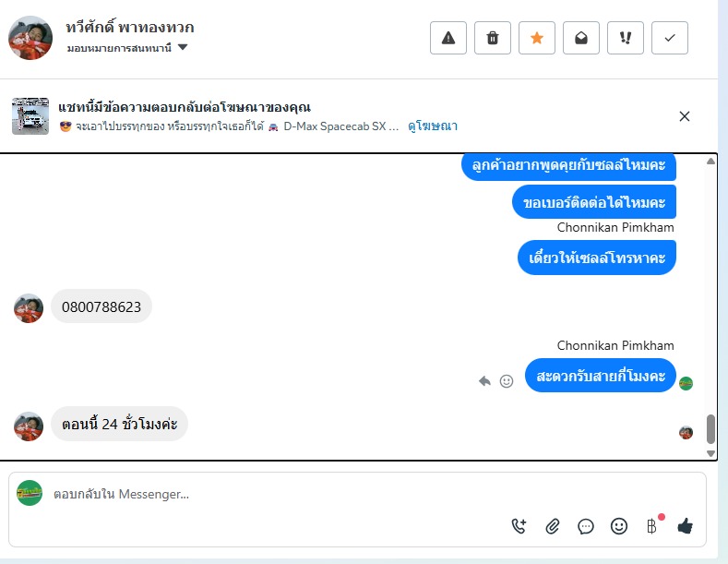Open saved replies speech bubble icon
The width and height of the screenshot is (728, 564).
586,526
